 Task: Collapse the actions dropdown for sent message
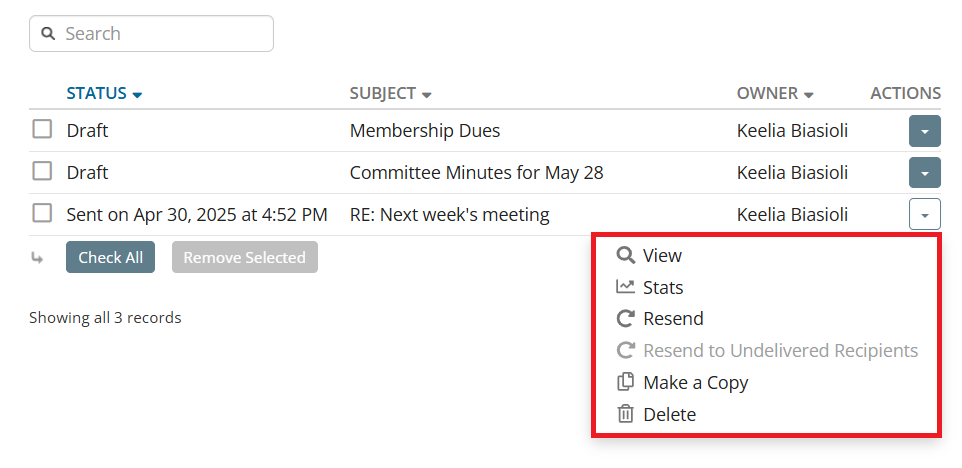[x=924, y=215]
